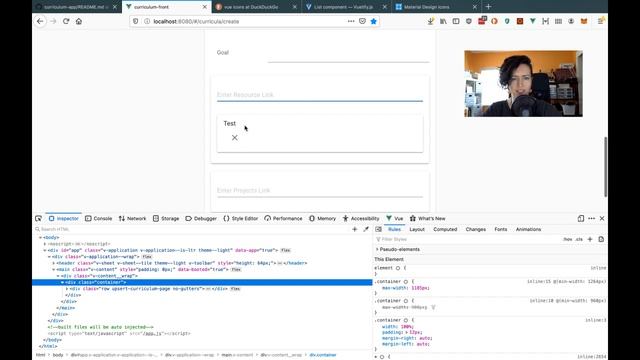Image resolution: width=640 pixels, height=360 pixels.
Task: Click the browser Back arrow
Action: tap(40, 21)
